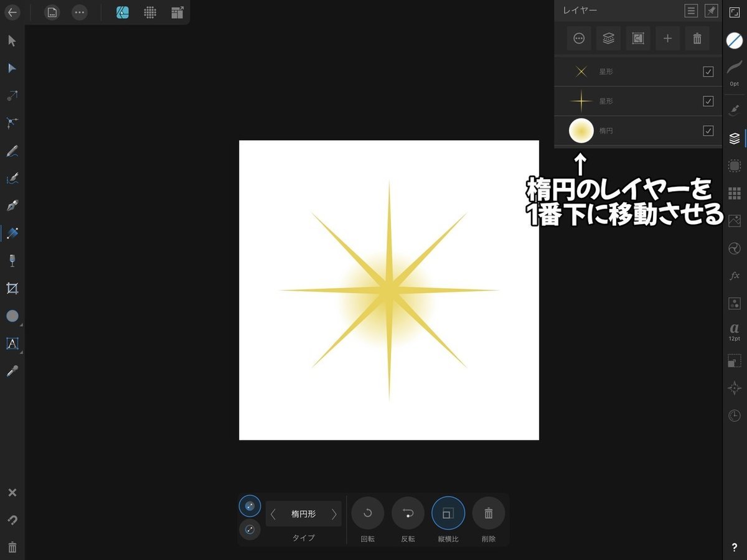Open the Transform studio
Screen dimensions: 747x560
[x=735, y=360]
